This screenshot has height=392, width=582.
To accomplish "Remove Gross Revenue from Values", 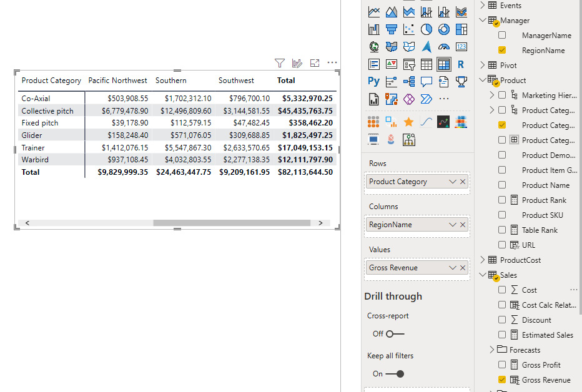I will 463,268.
